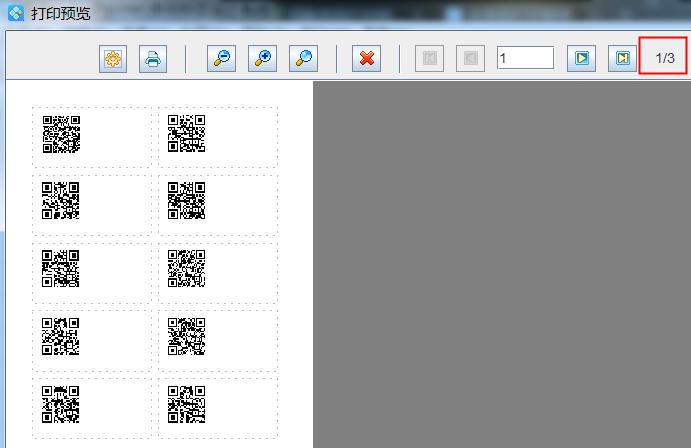Go to first page button
Viewport: 691px width, 448px height.
point(429,58)
